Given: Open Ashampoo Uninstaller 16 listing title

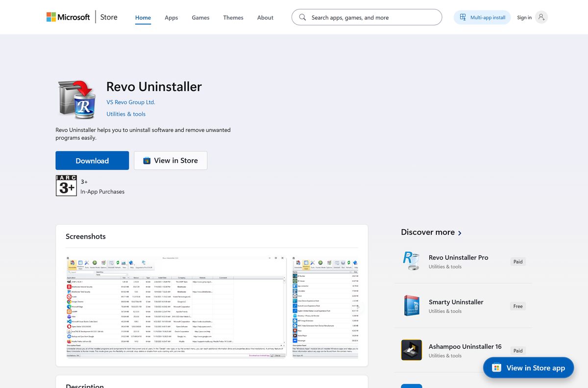Looking at the screenshot, I should coord(465,346).
